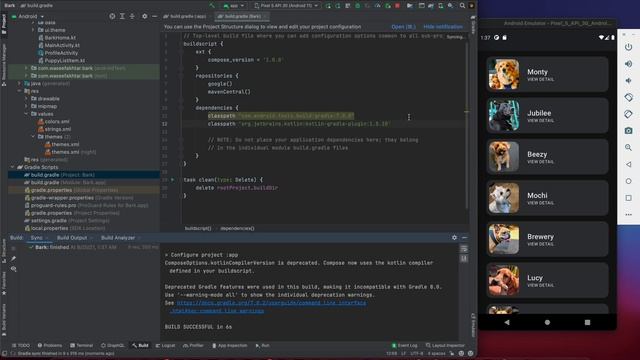Image resolution: width=640 pixels, height=360 pixels.
Task: Open Build panel gear settings
Action: (x=454, y=238)
